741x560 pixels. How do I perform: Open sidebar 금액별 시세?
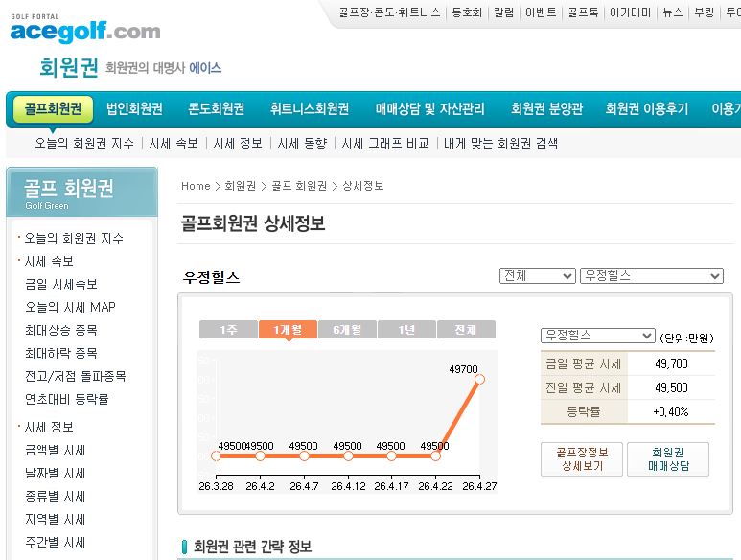pos(56,451)
